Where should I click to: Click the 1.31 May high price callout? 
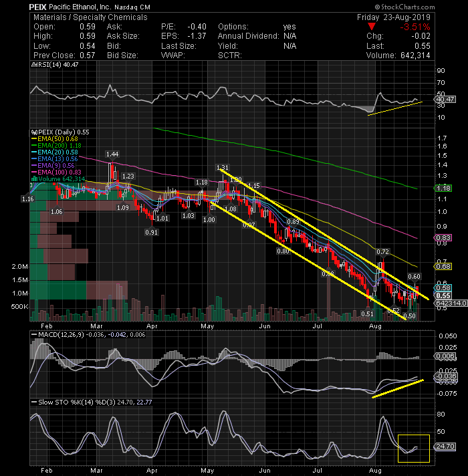pyautogui.click(x=223, y=168)
